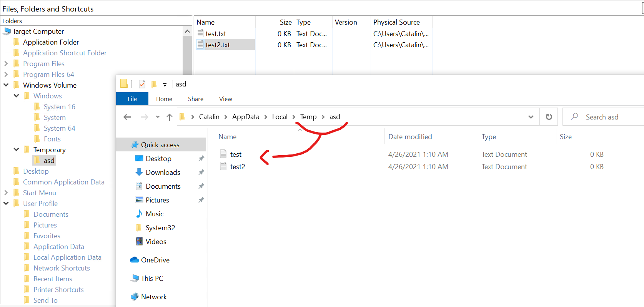Click the Desktop folder icon in Folders tree
Viewport: 644px width, 307px height.
16,171
